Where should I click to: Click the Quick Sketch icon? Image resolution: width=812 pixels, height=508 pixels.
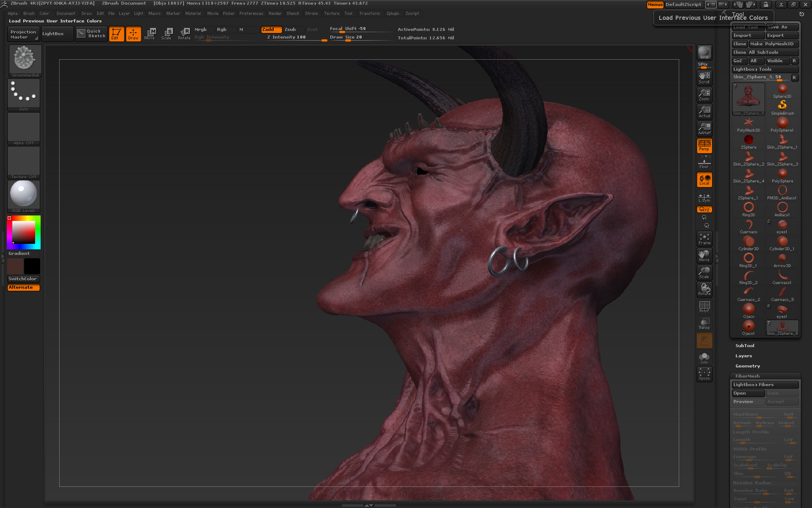(91, 33)
